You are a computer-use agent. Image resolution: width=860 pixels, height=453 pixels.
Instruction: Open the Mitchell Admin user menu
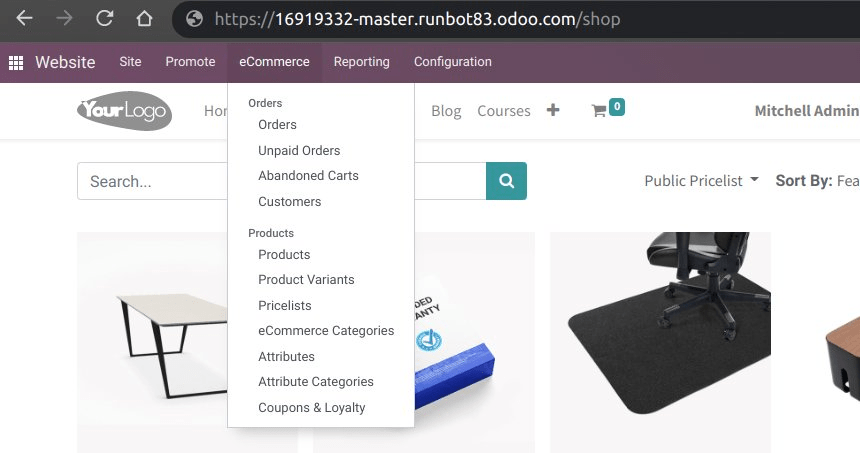click(x=807, y=111)
